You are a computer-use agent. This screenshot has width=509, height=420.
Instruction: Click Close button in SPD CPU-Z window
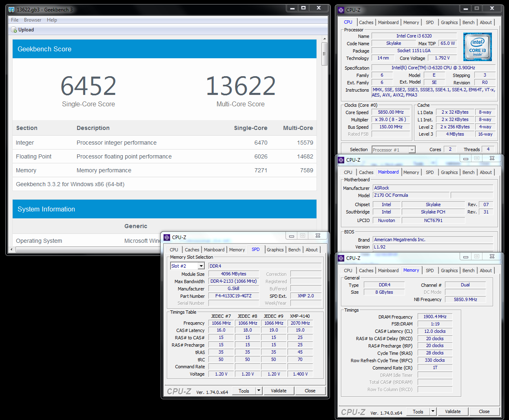[310, 391]
